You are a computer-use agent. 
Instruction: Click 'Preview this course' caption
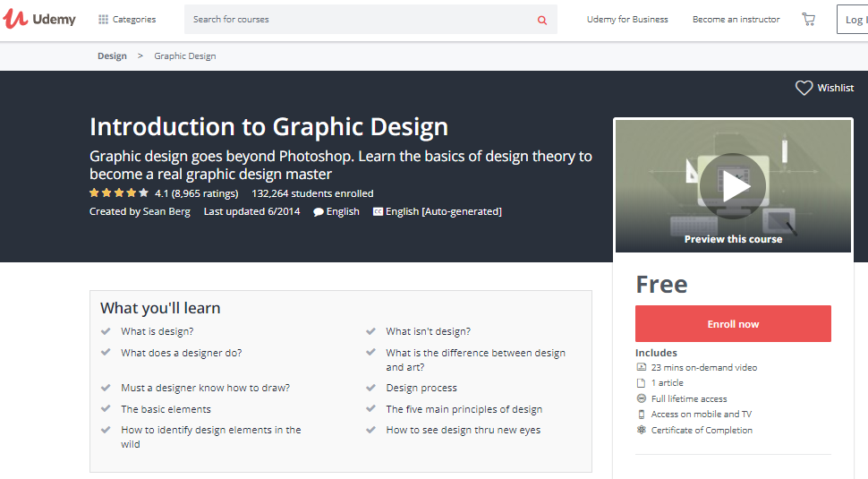(733, 239)
